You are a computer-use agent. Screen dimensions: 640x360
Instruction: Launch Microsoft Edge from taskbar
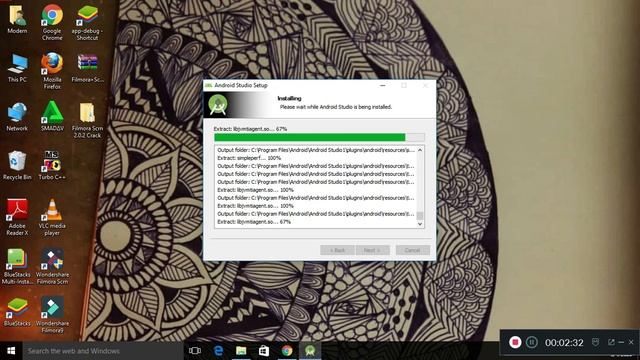(x=218, y=351)
